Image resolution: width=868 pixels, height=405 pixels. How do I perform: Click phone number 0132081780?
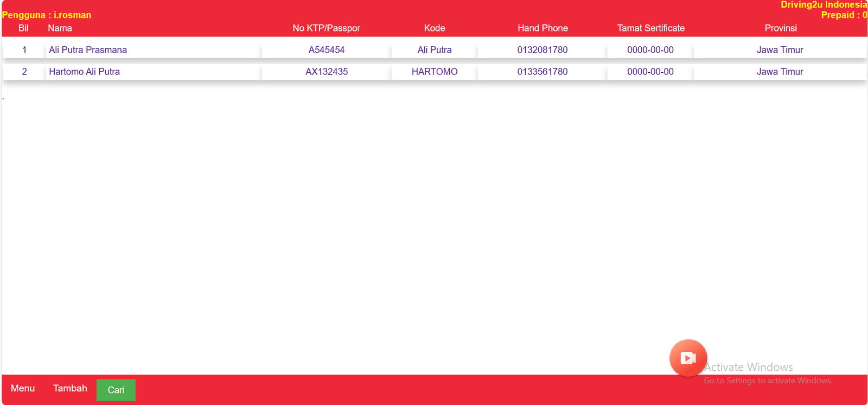(542, 50)
